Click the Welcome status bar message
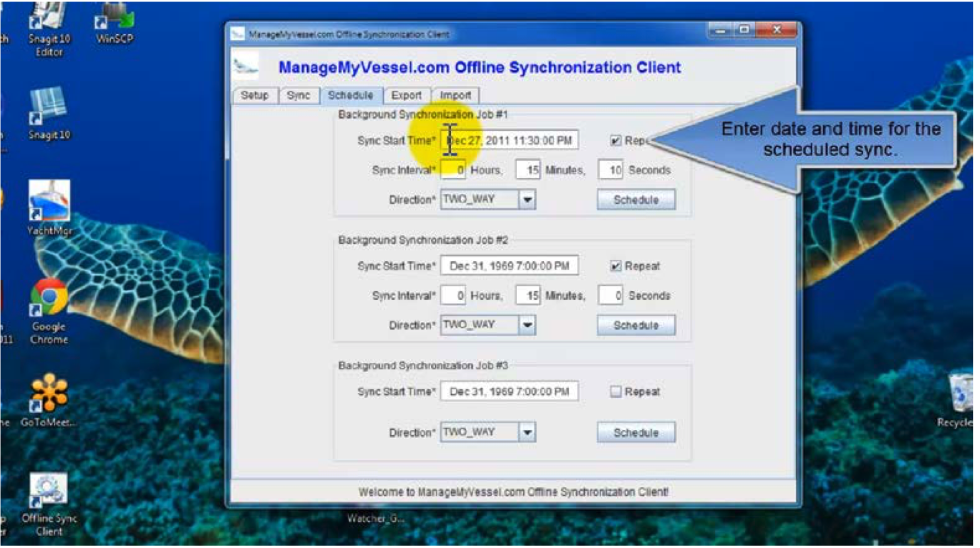The height and width of the screenshot is (548, 980). click(x=513, y=492)
